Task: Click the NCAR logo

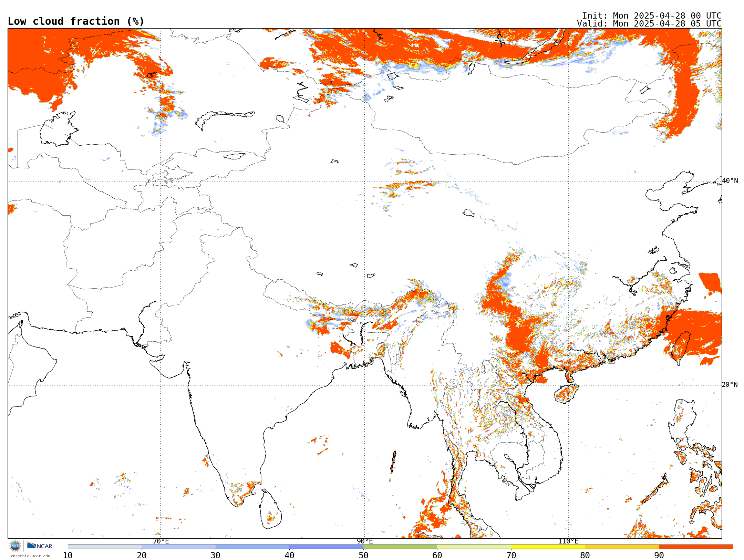Action: click(40, 546)
